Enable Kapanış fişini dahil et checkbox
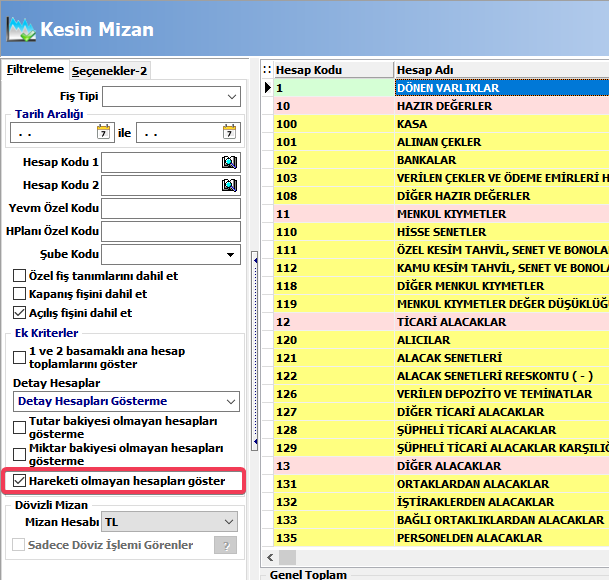 click(19, 294)
